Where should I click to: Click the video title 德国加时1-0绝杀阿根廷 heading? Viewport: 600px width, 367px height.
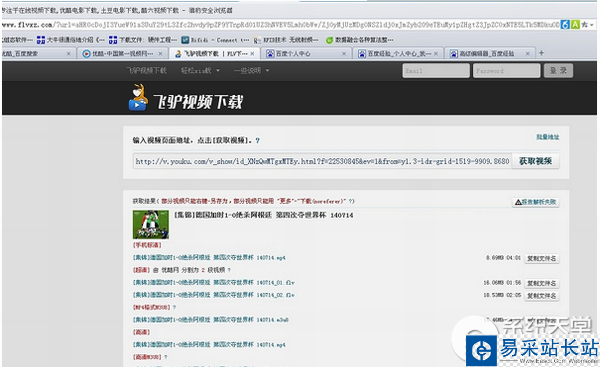(x=264, y=215)
